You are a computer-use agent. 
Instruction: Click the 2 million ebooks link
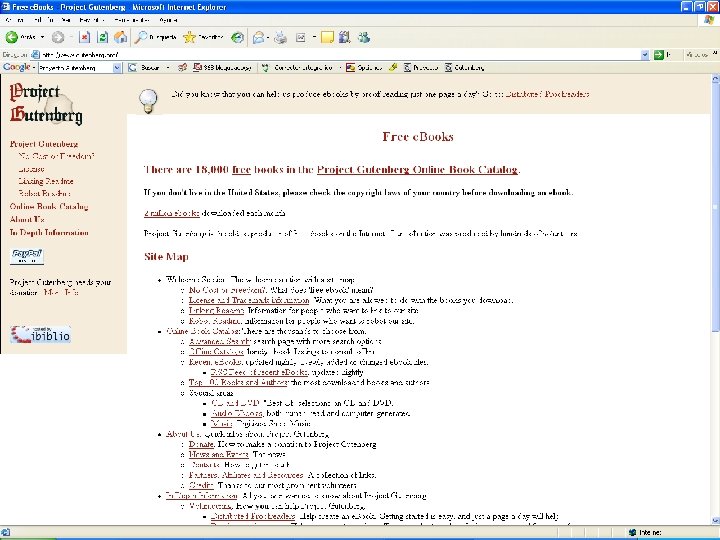click(x=171, y=213)
